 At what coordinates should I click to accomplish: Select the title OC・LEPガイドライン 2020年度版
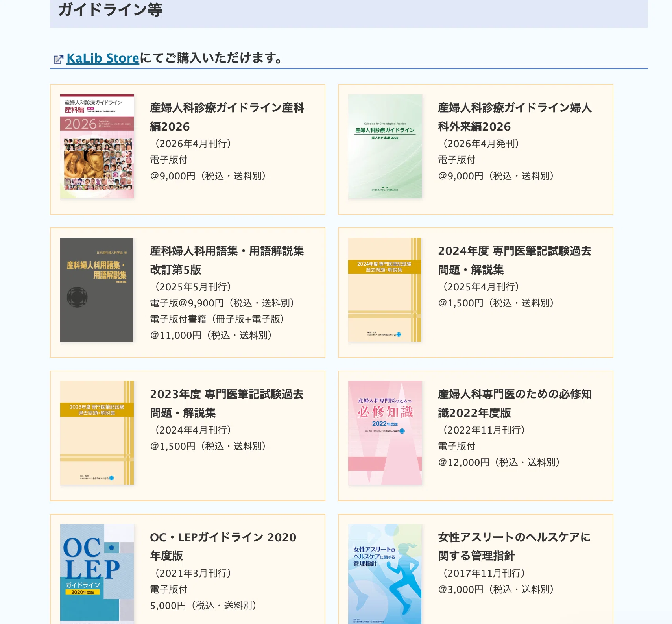tap(223, 546)
